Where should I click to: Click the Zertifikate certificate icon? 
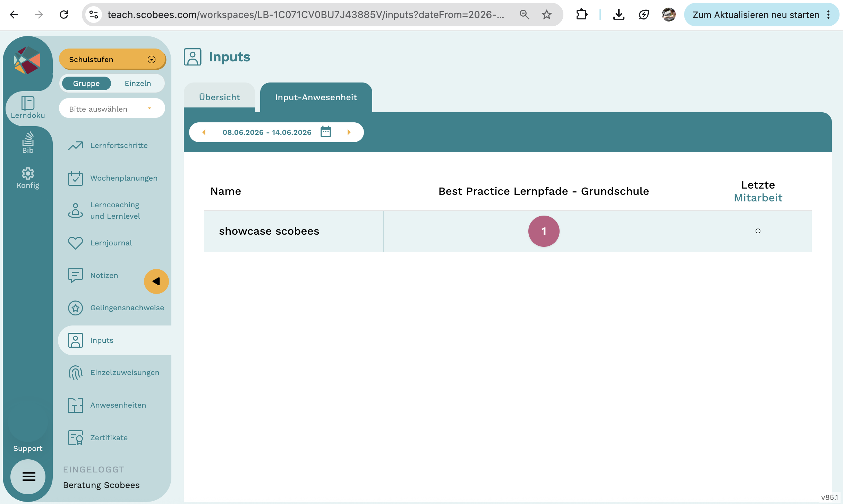(x=75, y=438)
